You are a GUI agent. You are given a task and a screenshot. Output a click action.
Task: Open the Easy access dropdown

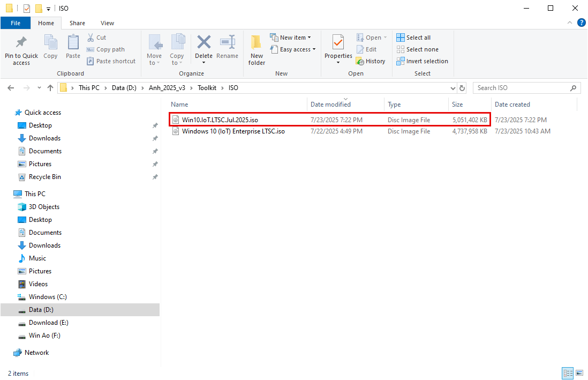click(293, 49)
